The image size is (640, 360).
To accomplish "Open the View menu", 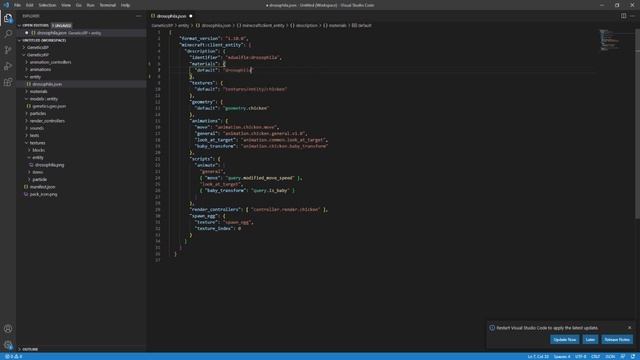I will click(66, 5).
